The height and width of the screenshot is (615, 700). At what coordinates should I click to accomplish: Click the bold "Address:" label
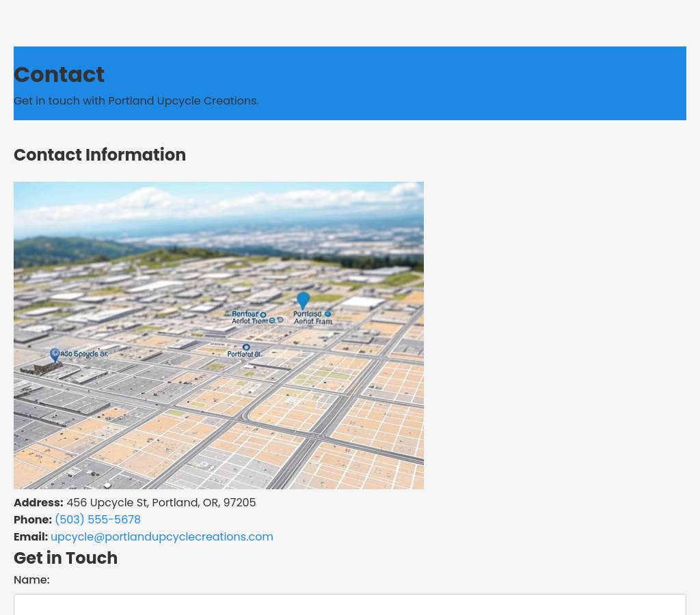(38, 502)
